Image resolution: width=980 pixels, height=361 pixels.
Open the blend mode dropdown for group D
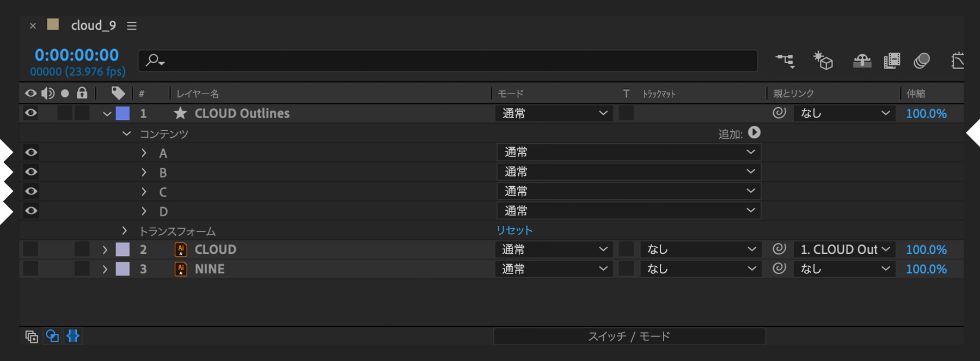[628, 211]
